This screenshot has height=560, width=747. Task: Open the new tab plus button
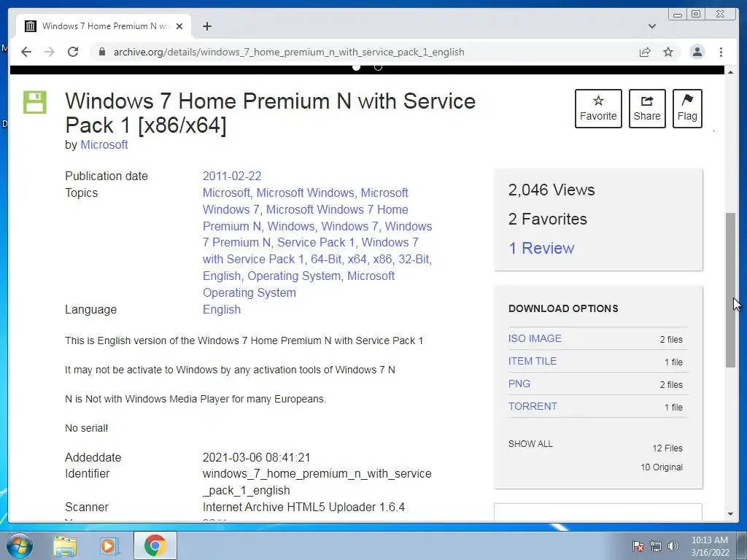point(206,26)
